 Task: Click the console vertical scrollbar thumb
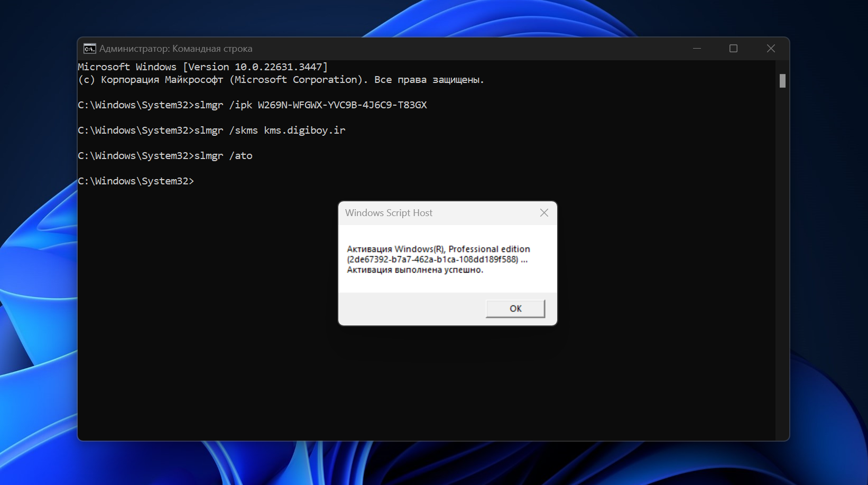(x=782, y=81)
